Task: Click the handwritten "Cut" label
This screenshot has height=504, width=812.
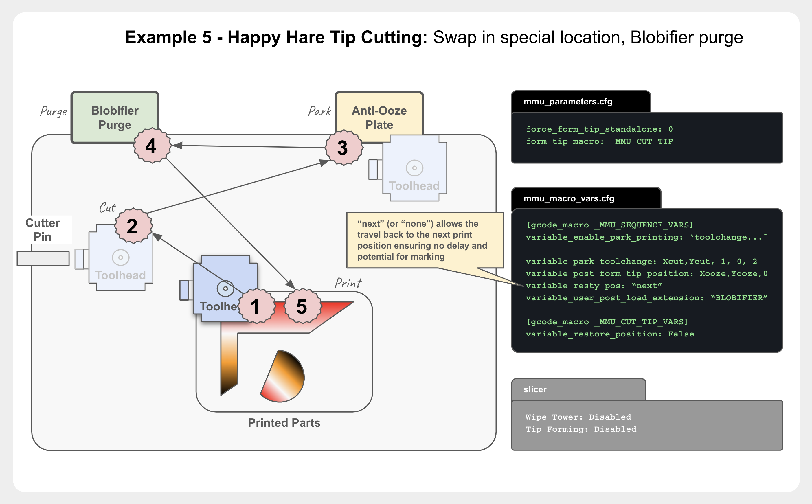Action: point(107,208)
